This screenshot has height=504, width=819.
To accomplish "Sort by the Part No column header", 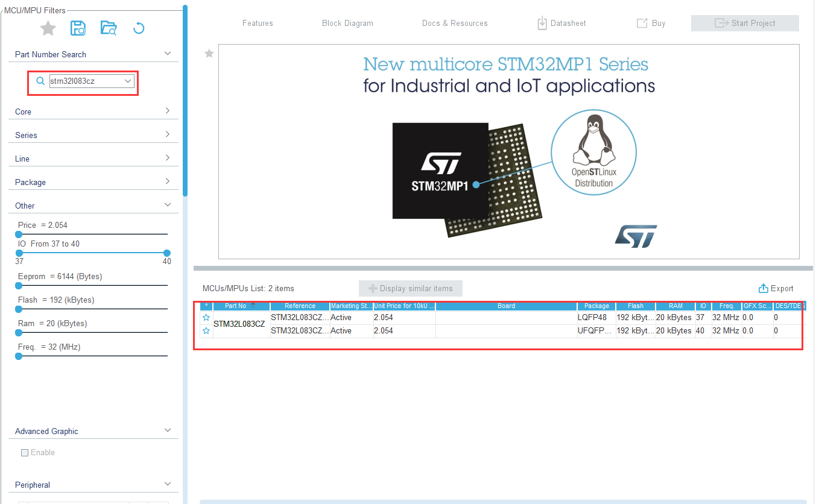I will coord(241,306).
